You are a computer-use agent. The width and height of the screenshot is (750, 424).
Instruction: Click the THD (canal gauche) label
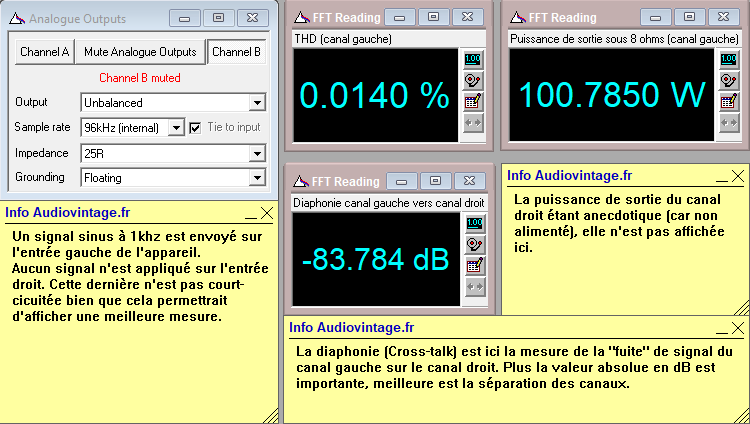(343, 39)
